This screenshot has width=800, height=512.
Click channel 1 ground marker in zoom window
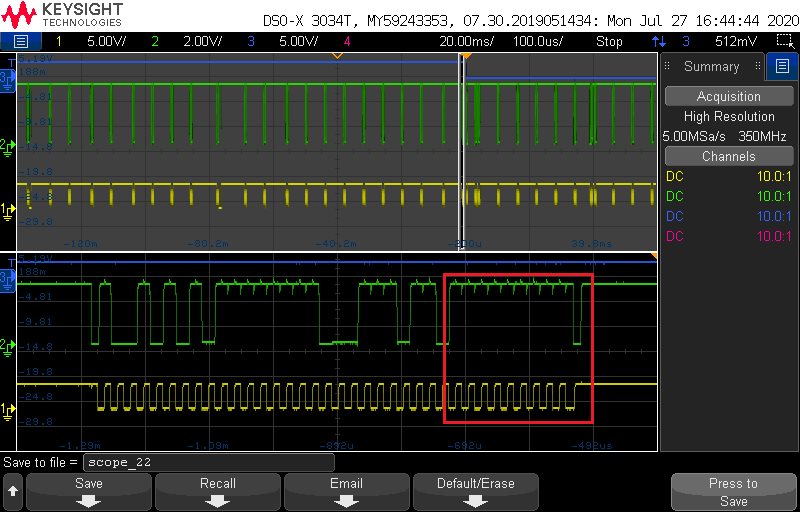tap(8, 411)
